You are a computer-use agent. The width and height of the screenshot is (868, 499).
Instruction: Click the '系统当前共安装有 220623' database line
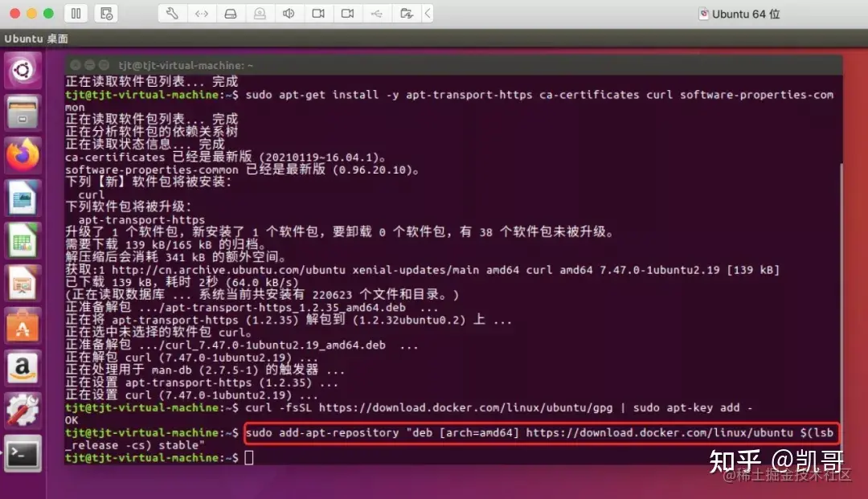coord(262,295)
